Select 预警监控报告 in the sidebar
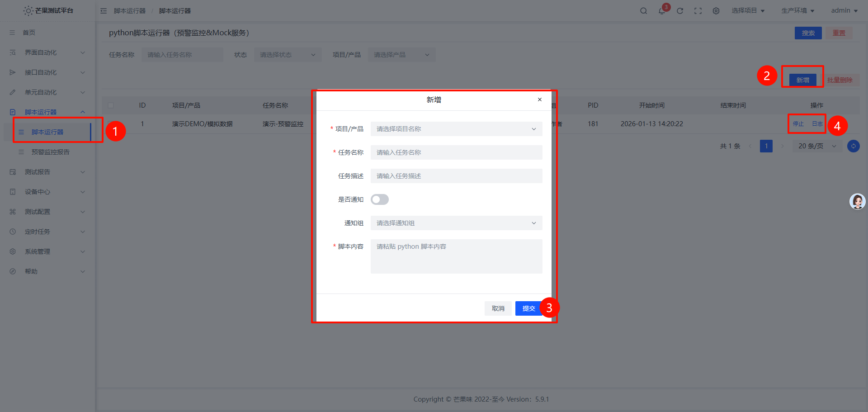 tap(51, 152)
